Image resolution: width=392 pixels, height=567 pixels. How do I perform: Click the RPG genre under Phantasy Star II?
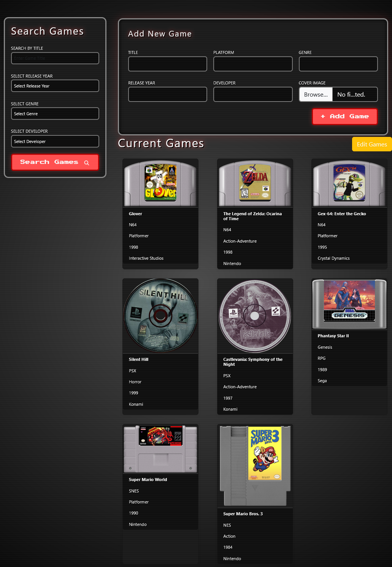tap(322, 358)
